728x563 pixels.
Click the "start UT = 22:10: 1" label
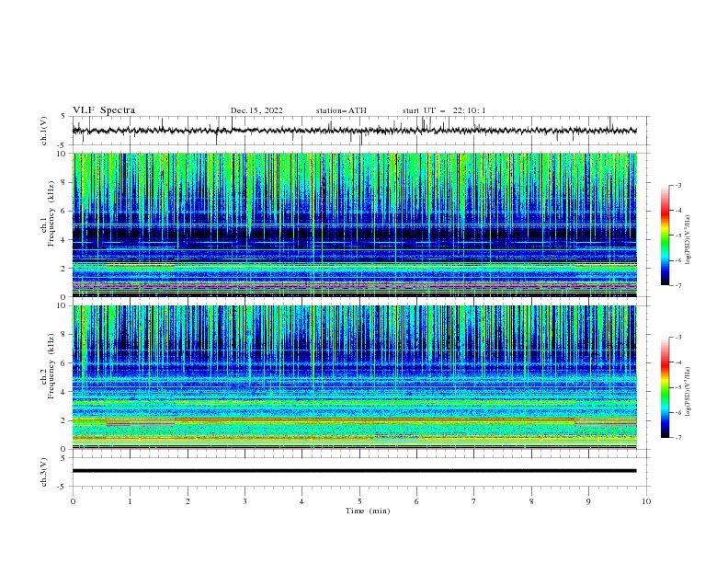(444, 110)
